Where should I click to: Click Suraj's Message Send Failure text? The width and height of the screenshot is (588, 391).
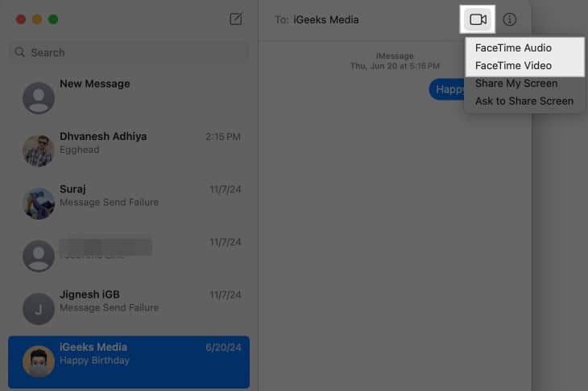tap(109, 202)
